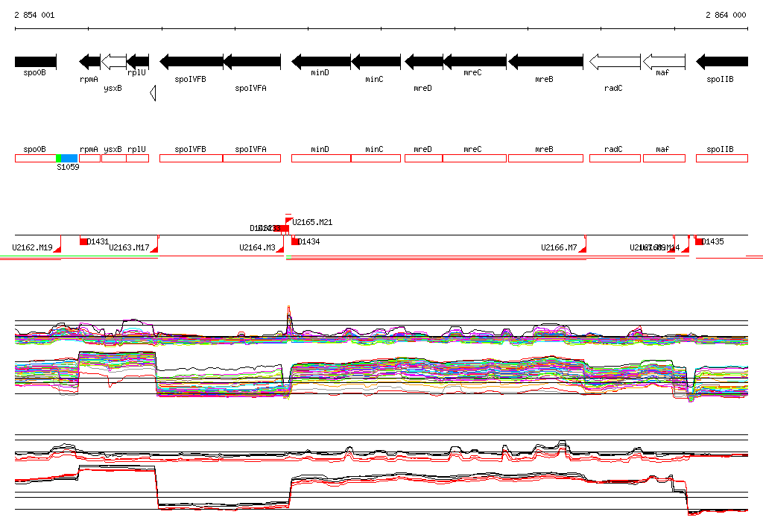Viewport: 763px width, 532px height.
Task: Select the black spoIIB gene arrow
Action: 722,62
